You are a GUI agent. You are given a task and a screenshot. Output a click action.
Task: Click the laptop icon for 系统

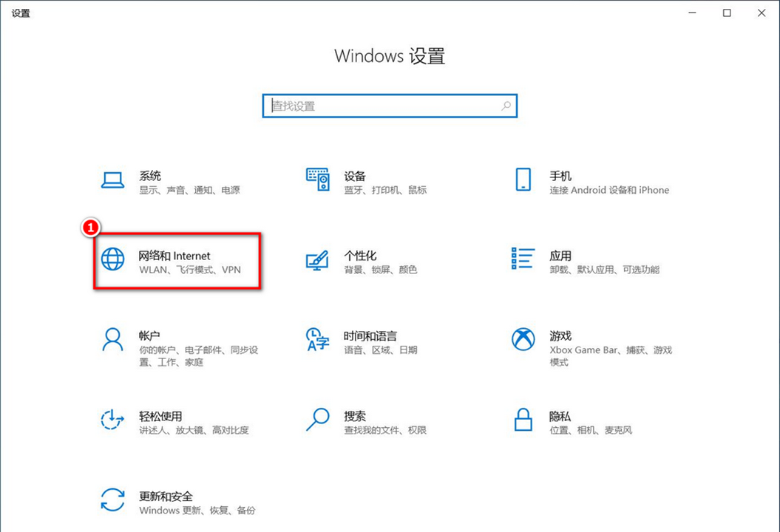pos(112,180)
